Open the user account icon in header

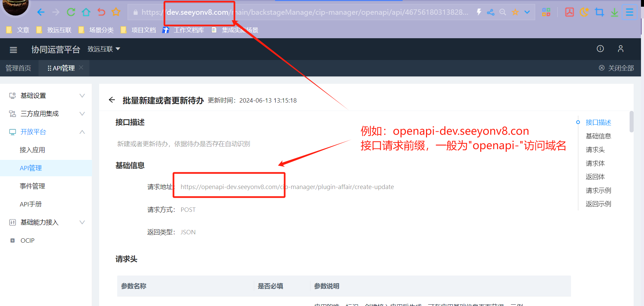621,49
